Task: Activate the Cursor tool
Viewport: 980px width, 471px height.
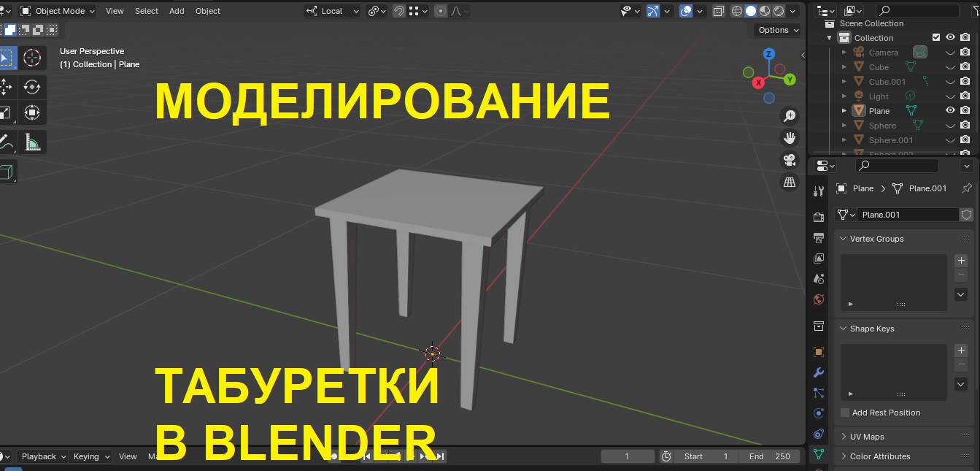Action: 32,58
